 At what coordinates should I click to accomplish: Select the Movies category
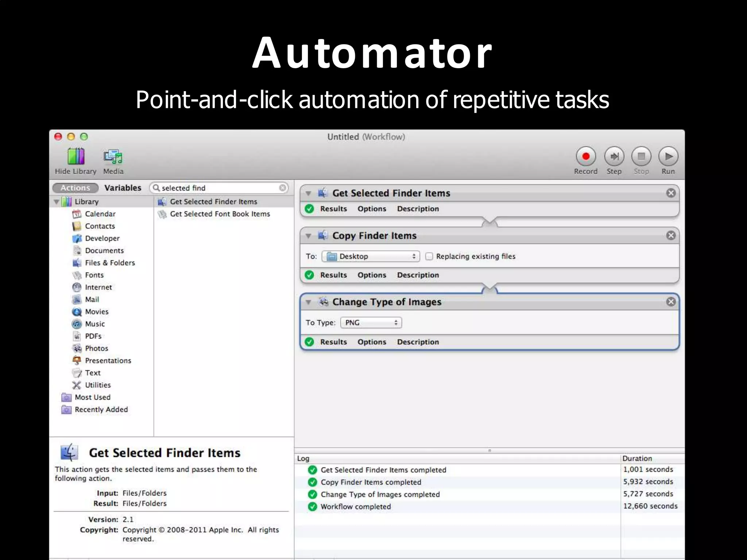coord(90,312)
